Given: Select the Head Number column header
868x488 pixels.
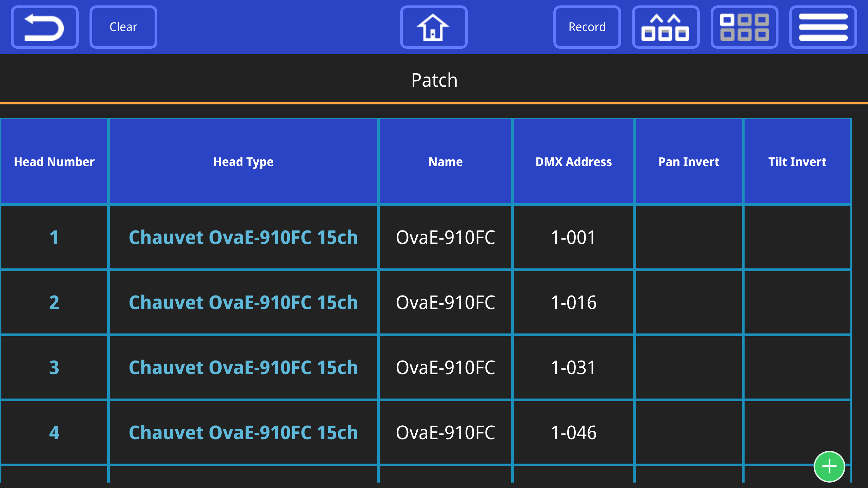Looking at the screenshot, I should [x=54, y=162].
